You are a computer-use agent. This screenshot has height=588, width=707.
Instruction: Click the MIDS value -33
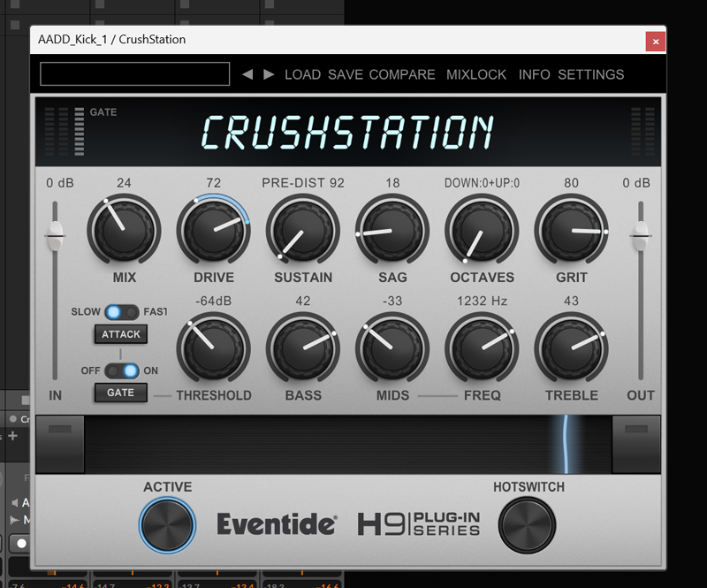(x=392, y=301)
